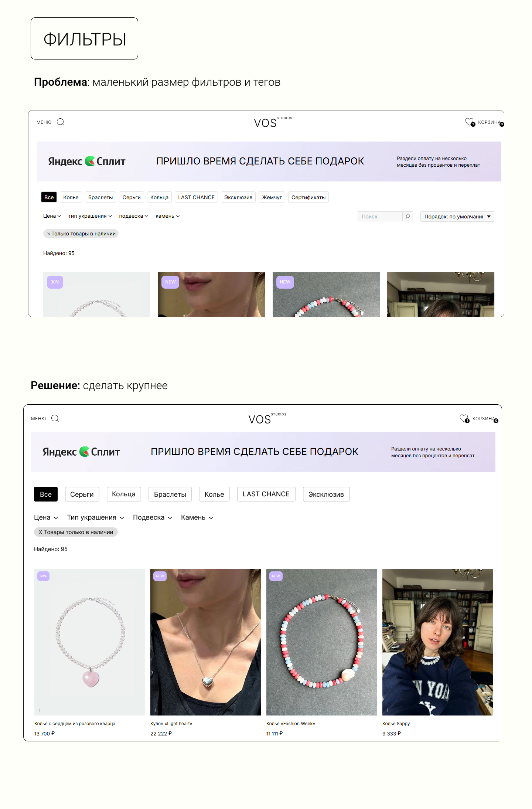Image resolution: width=532 pixels, height=809 pixels.
Task: Open 'МЕНЮ' in the top mockup header
Action: (x=44, y=122)
